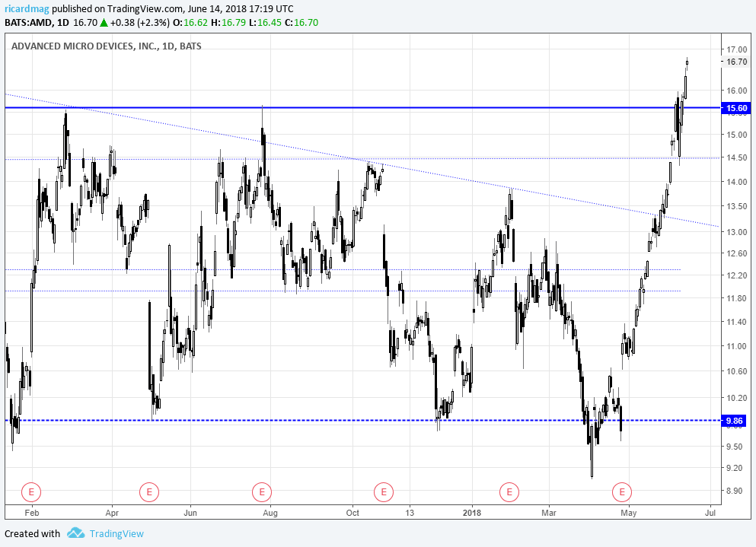This screenshot has height=547, width=756.
Task: Select the 14.50 price axis label
Action: [736, 157]
